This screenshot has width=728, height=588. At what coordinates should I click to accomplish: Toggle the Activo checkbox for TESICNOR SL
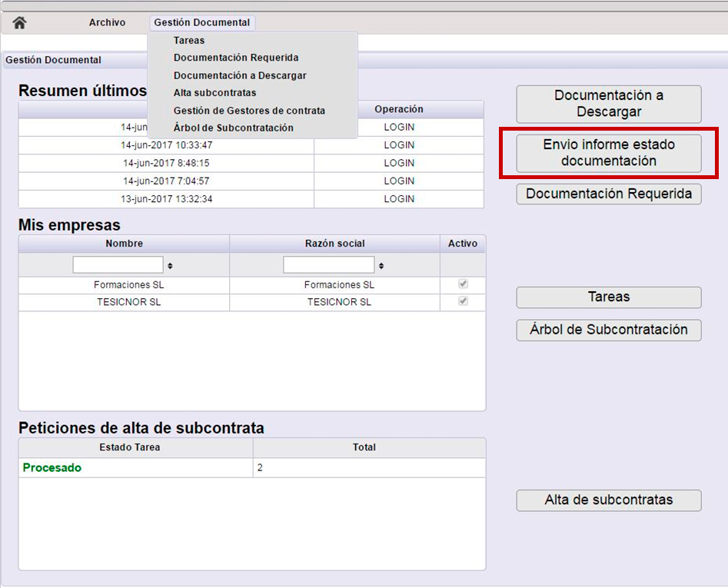point(463,302)
